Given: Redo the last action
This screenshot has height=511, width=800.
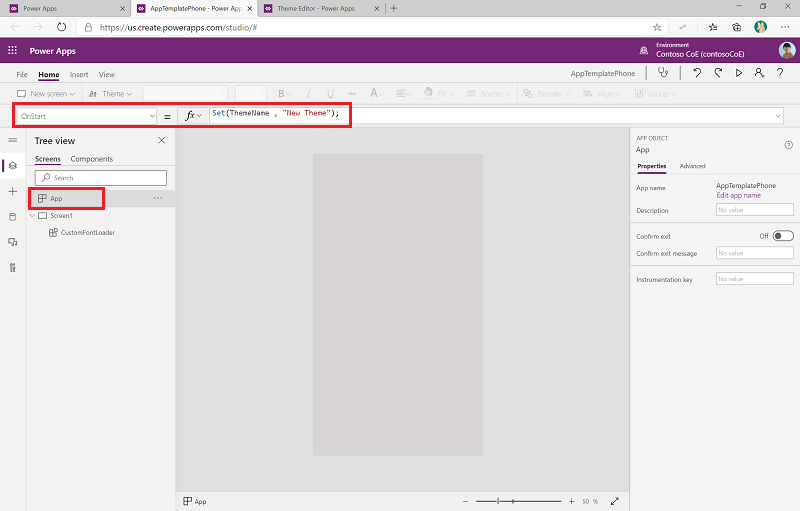Looking at the screenshot, I should coord(718,73).
